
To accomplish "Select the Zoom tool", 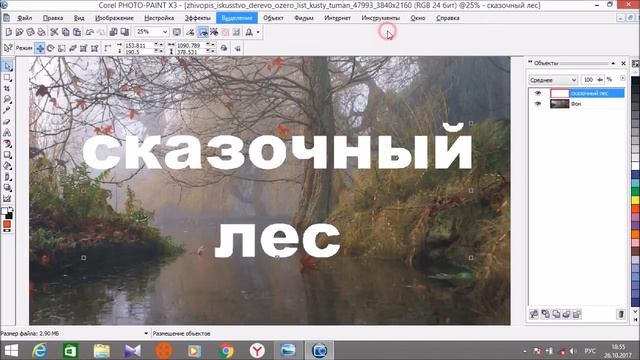I will tap(7, 99).
